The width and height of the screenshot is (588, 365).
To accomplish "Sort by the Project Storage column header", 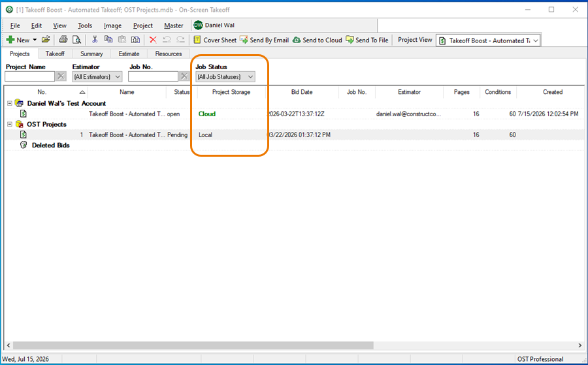I will pos(231,92).
